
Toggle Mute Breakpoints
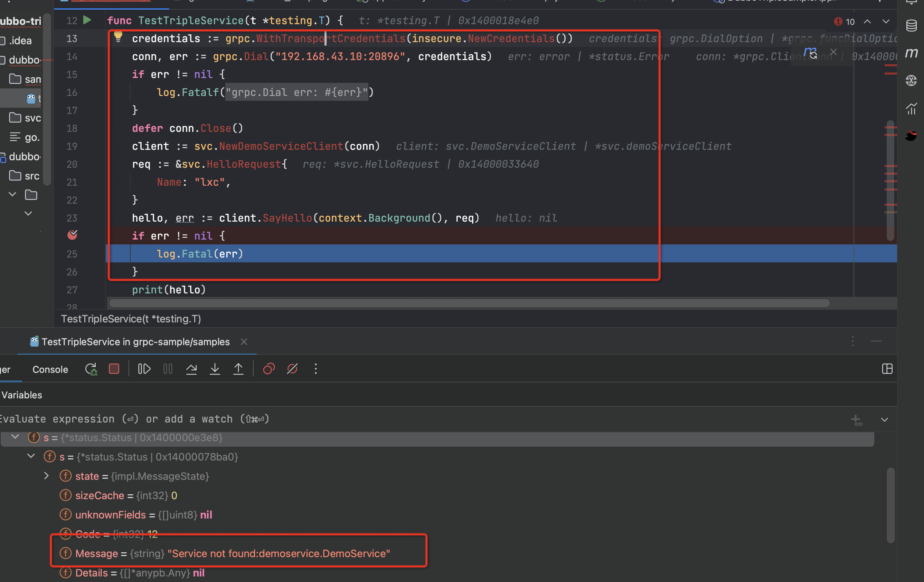tap(292, 369)
